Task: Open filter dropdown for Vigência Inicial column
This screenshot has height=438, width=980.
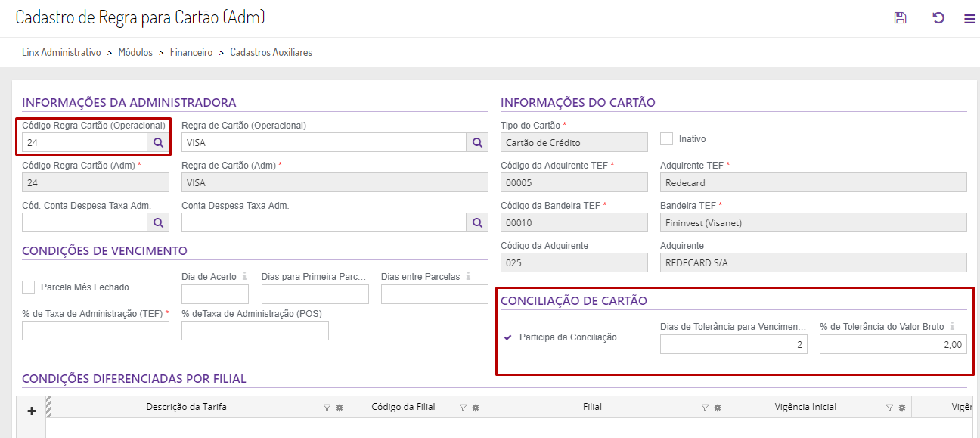Action: [890, 408]
